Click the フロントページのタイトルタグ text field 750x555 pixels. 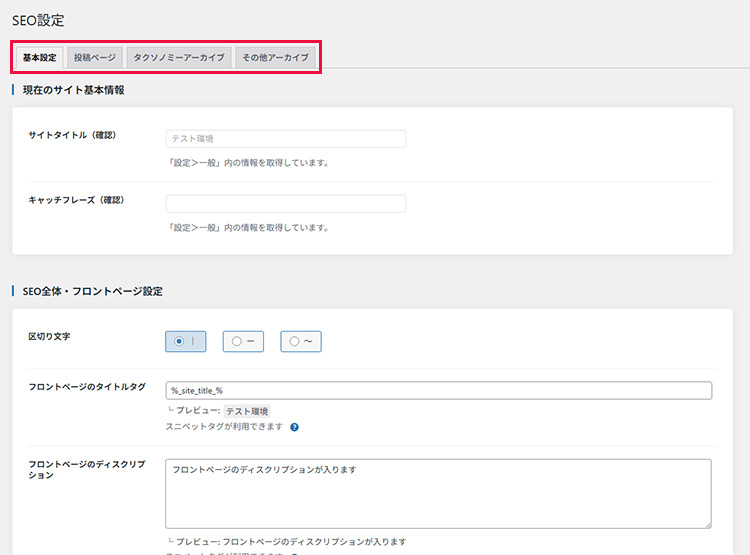tap(438, 390)
